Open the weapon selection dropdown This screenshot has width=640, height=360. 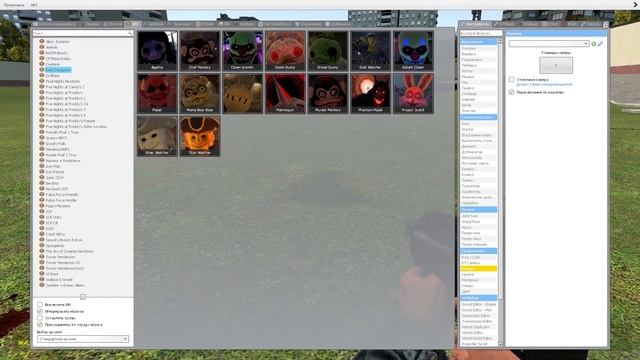pos(83,339)
